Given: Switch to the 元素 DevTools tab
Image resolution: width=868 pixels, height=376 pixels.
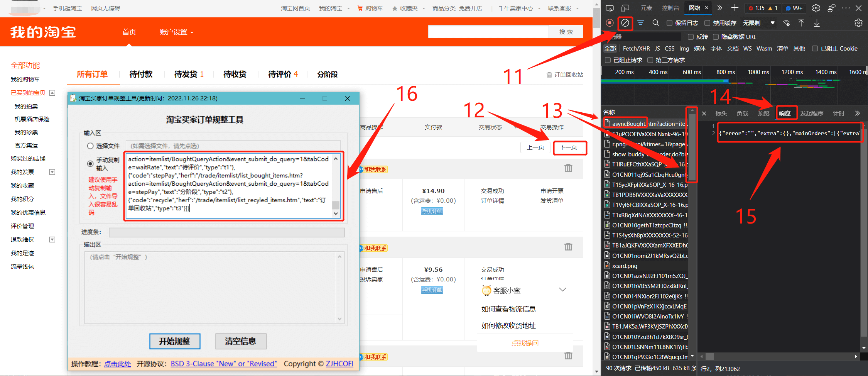Looking at the screenshot, I should 646,8.
